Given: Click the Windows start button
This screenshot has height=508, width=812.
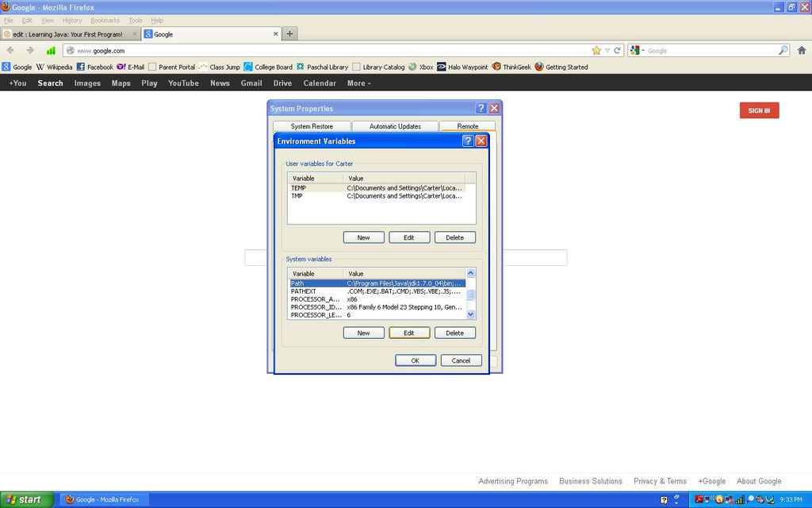Looking at the screenshot, I should (26, 500).
